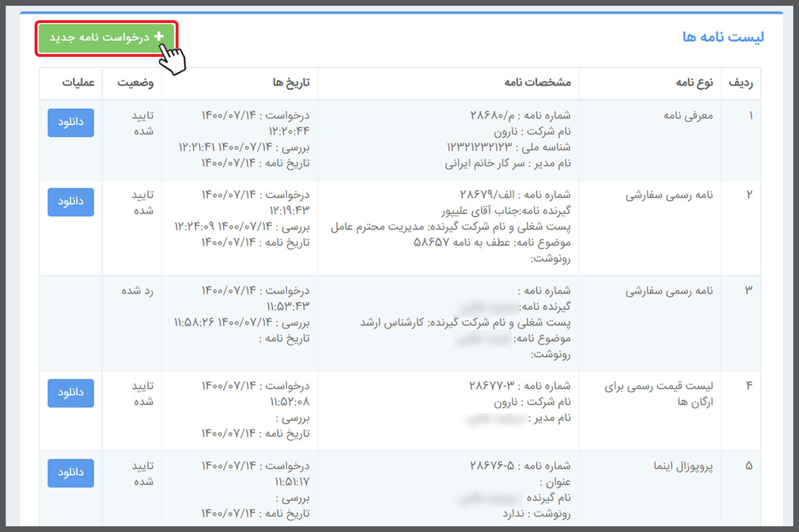Select the لیست نامه ها heading
Image resolution: width=799 pixels, height=532 pixels.
[723, 37]
